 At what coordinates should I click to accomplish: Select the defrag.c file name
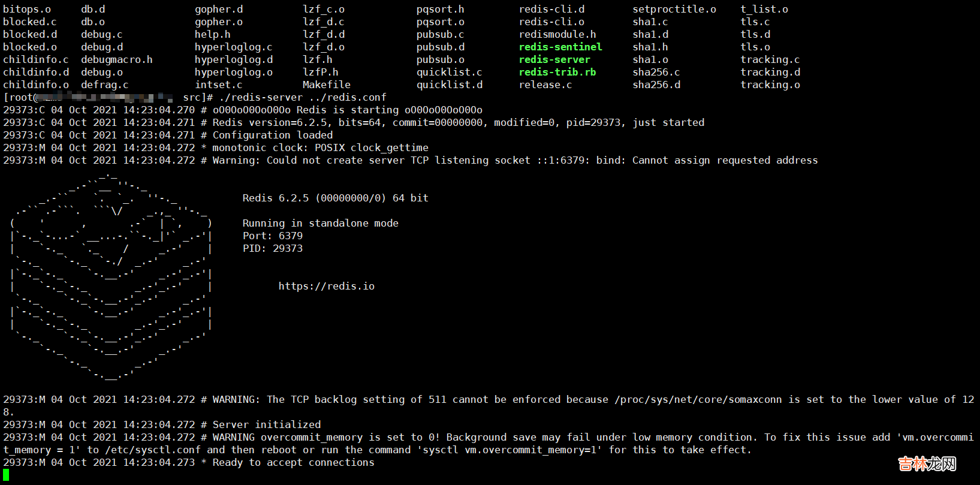[x=105, y=85]
